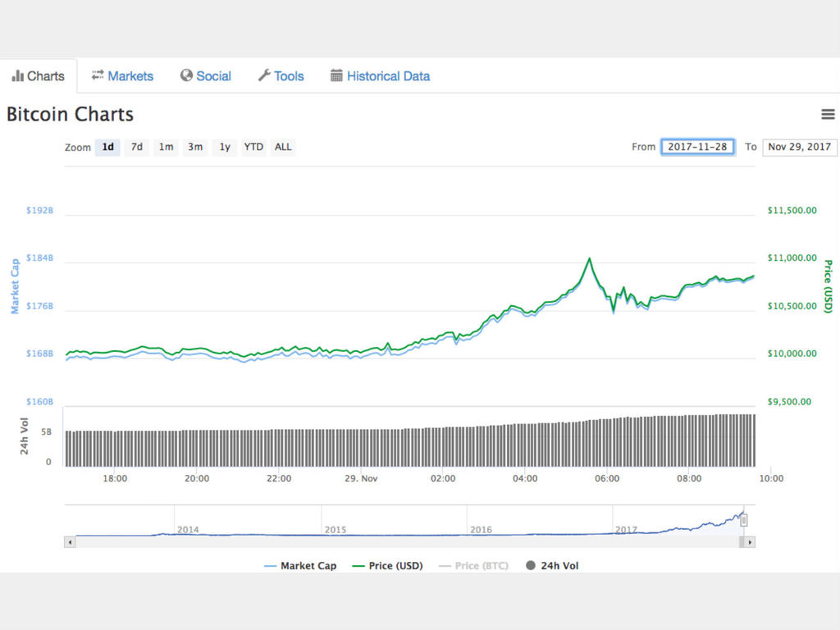The height and width of the screenshot is (630, 840).
Task: Click the navigator range handle near 2017 end
Action: 743,520
